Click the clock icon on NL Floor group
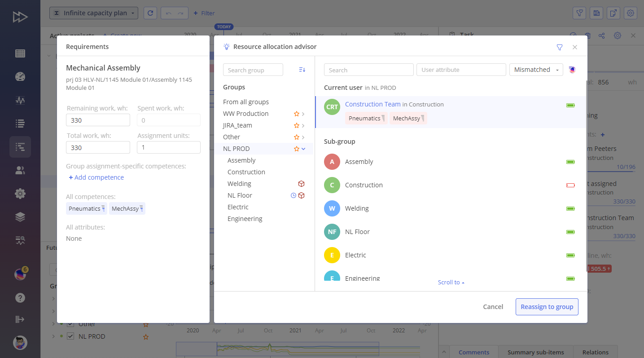Screen dimensions: 644x358 pos(294,195)
